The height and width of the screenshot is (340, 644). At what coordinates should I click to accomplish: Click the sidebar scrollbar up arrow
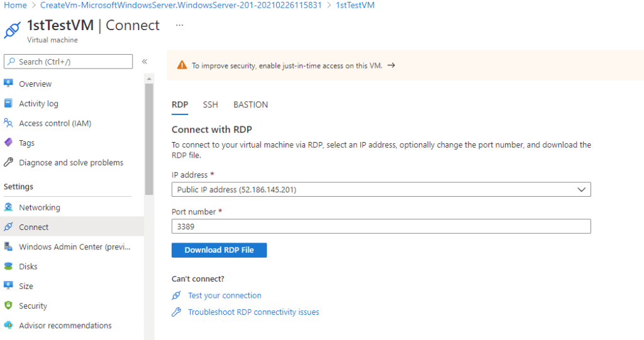tap(149, 79)
